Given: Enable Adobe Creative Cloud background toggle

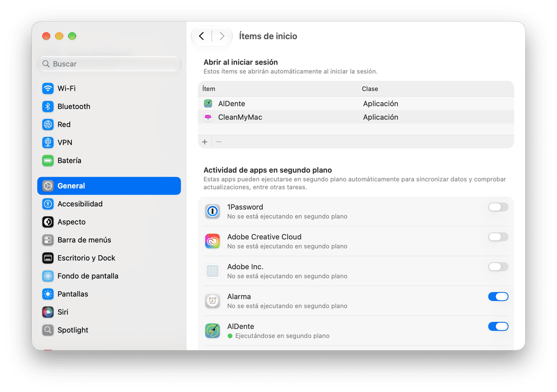Looking at the screenshot, I should pyautogui.click(x=498, y=237).
